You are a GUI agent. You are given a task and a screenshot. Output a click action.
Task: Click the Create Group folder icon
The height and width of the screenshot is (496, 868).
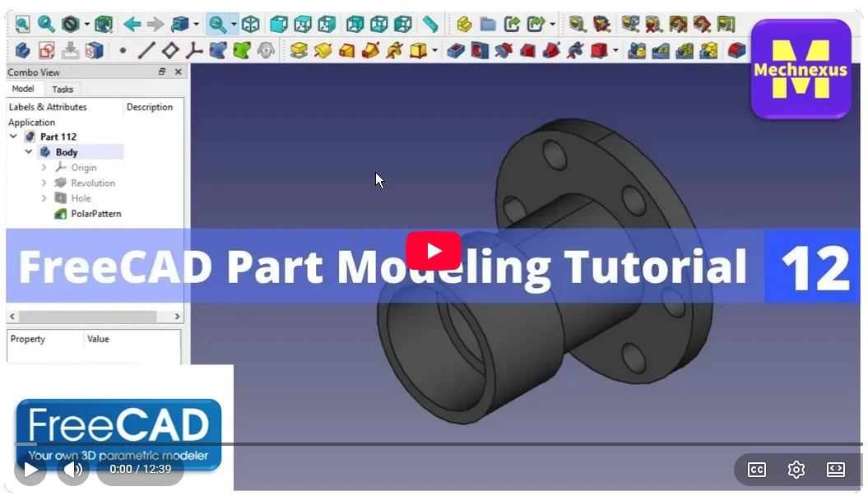pyautogui.click(x=488, y=24)
